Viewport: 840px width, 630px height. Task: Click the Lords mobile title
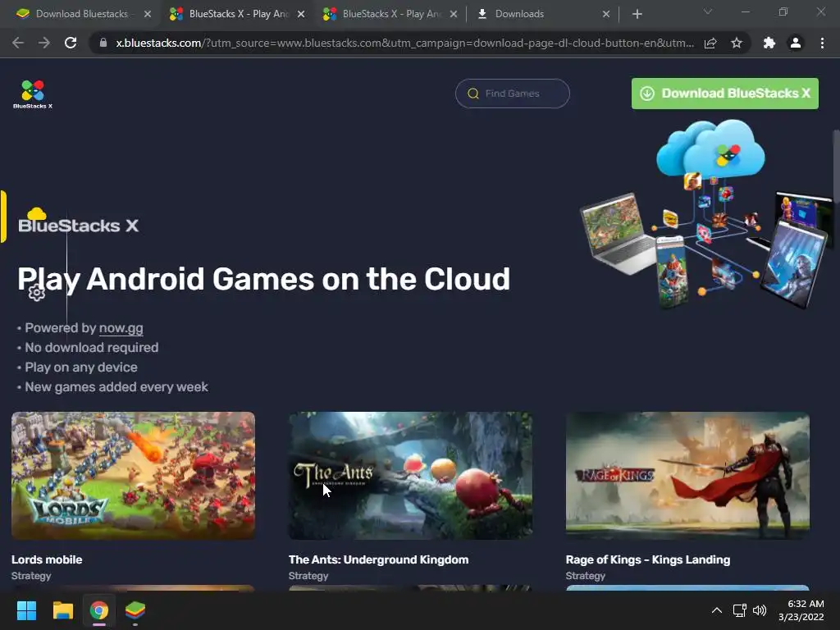coord(47,559)
